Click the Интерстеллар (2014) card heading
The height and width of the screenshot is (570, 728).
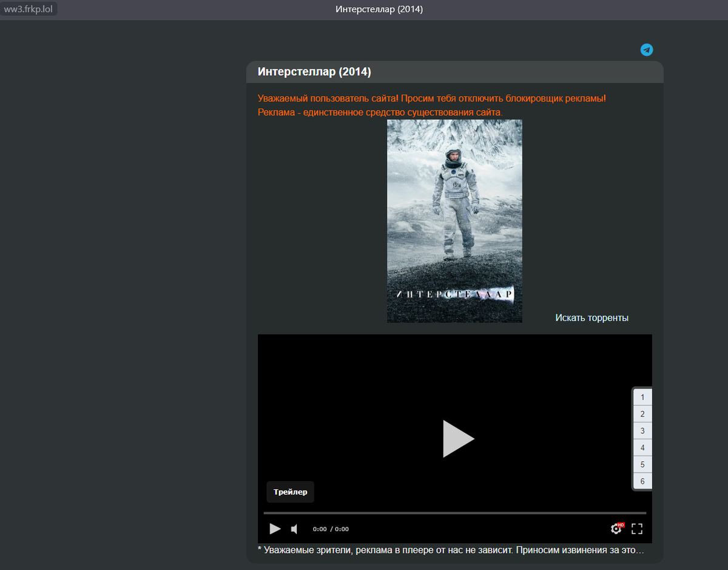point(314,72)
